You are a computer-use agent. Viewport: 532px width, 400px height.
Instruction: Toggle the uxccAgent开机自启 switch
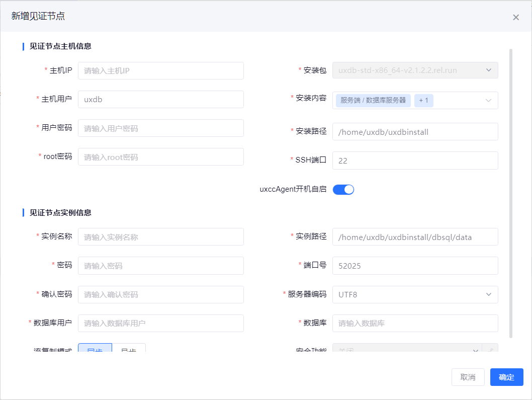pos(343,190)
